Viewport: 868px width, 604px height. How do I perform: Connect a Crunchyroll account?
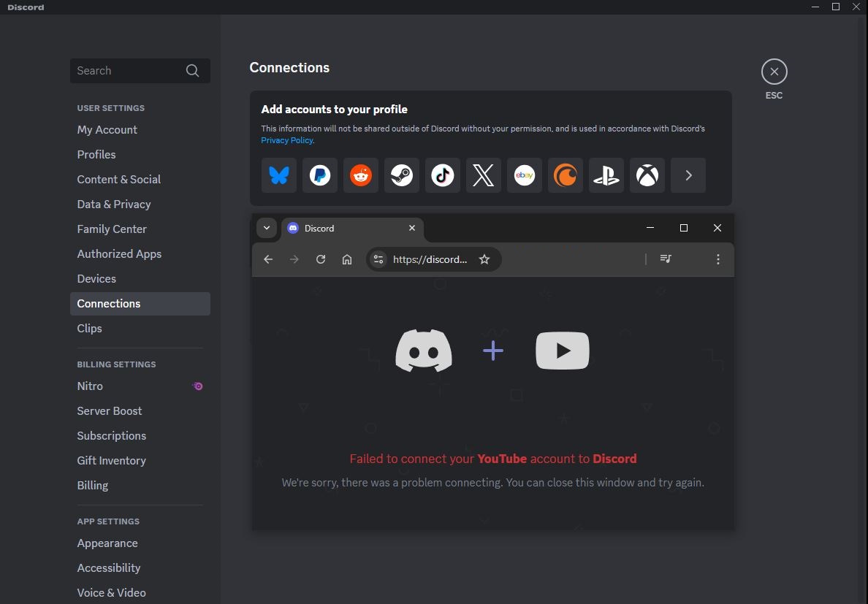(566, 175)
